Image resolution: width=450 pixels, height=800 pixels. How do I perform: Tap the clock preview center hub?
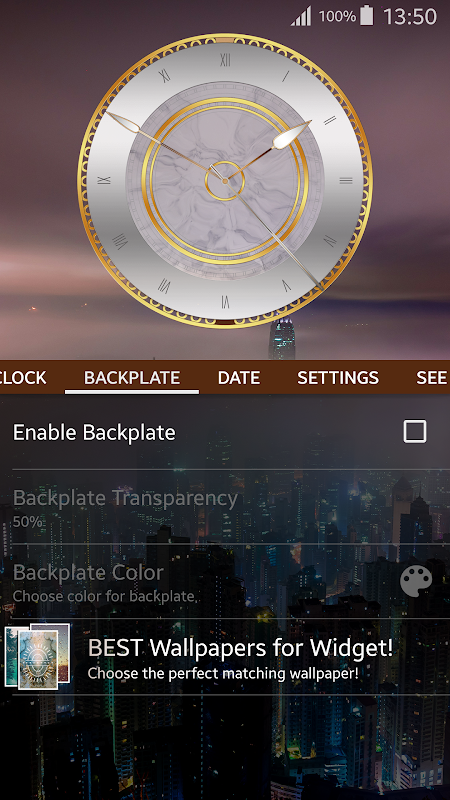tap(225, 181)
